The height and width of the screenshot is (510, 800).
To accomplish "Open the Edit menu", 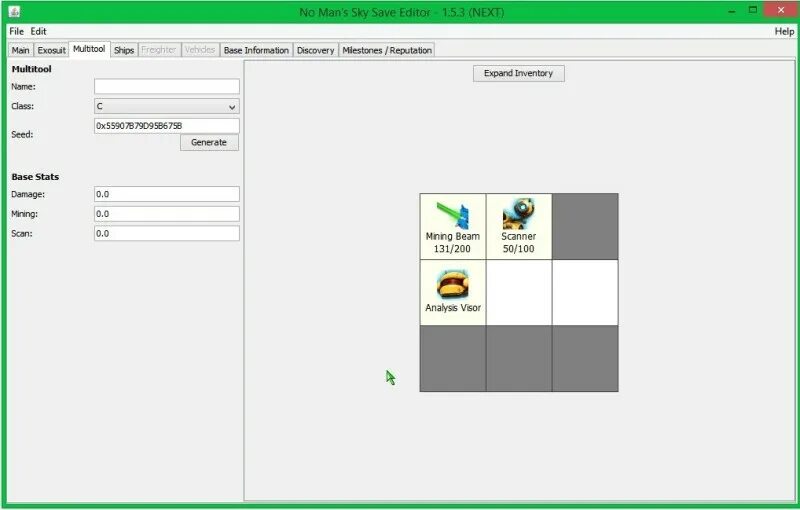I will point(38,32).
